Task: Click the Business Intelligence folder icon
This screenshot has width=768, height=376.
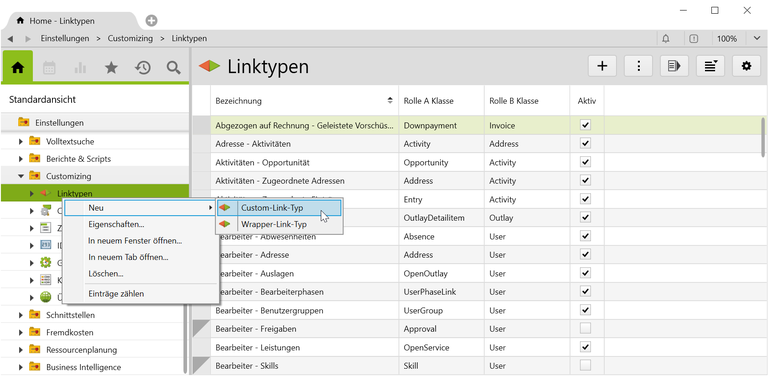Action: pos(34,367)
